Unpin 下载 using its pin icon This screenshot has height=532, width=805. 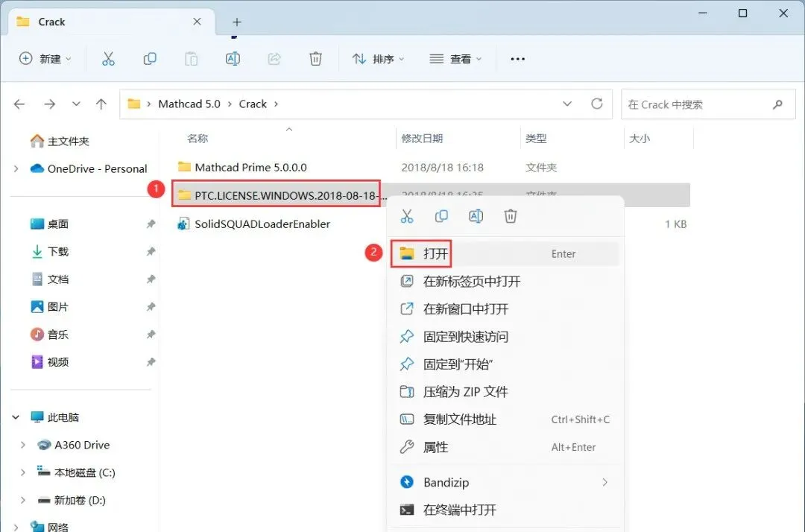pos(151,252)
